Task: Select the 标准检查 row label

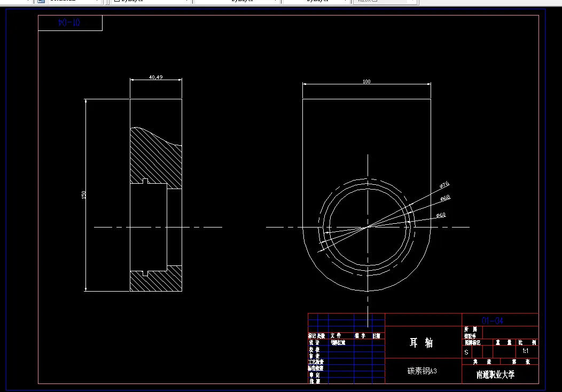Action: 316,369
